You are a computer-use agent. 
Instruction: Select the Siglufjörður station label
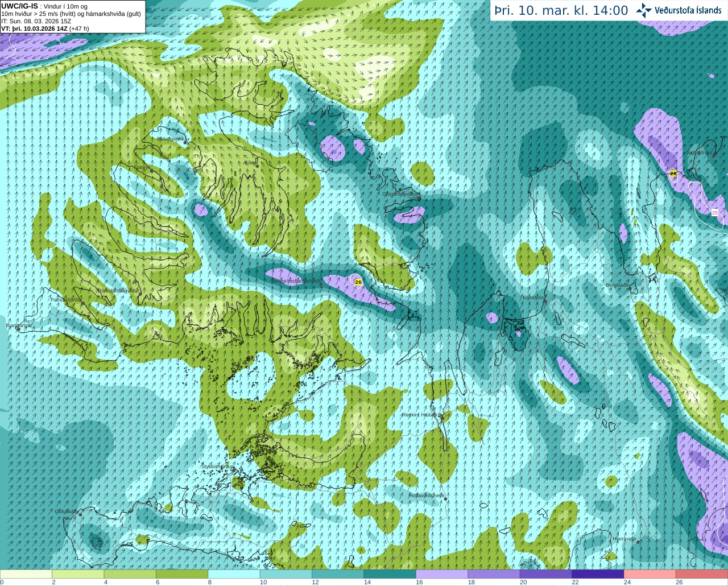700,152
